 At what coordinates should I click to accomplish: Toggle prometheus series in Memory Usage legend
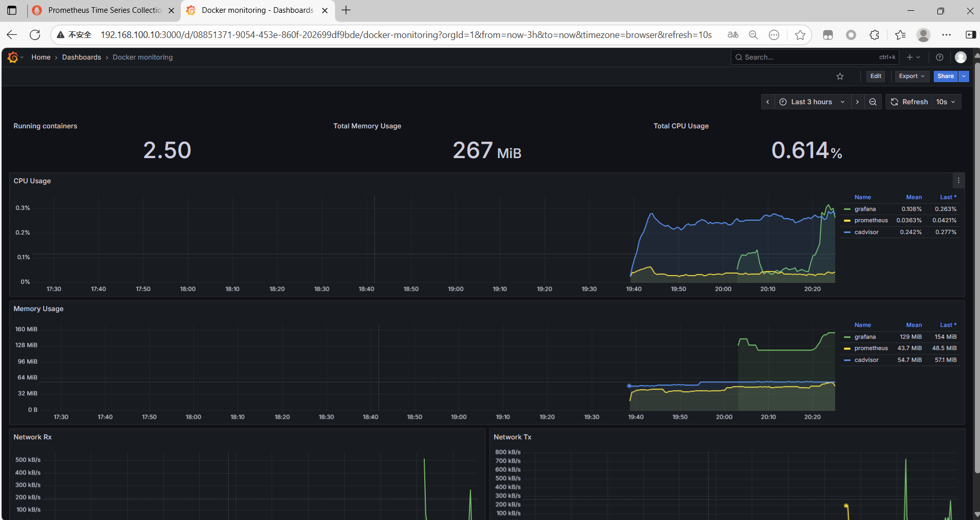[x=871, y=348]
